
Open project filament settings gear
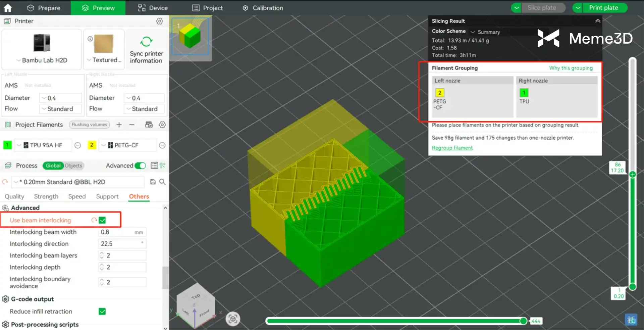pyautogui.click(x=162, y=125)
